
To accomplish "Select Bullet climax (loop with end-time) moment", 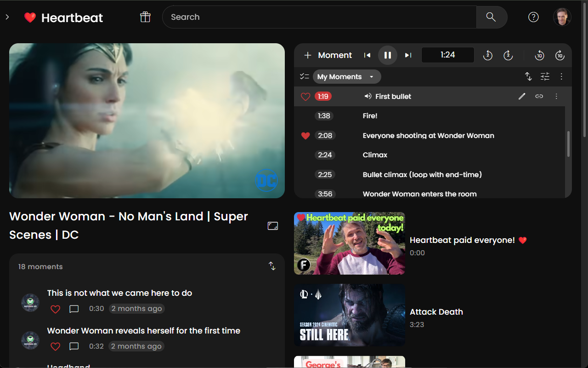I will click(x=422, y=175).
